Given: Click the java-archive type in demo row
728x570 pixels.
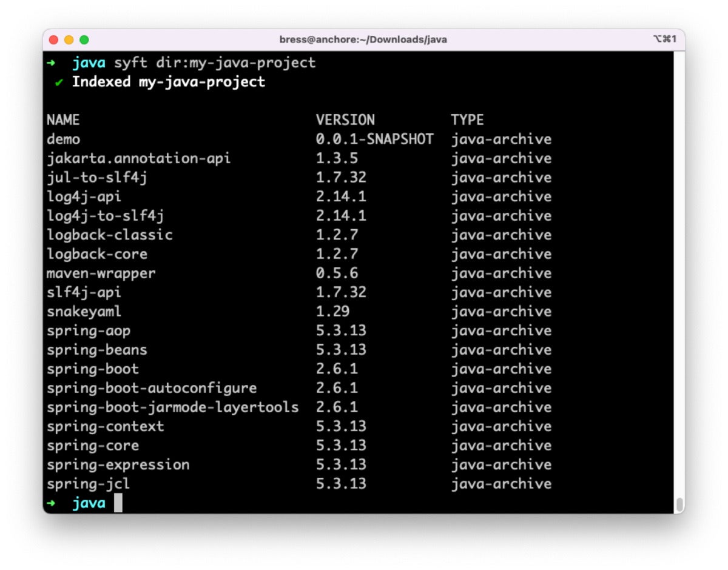Looking at the screenshot, I should click(501, 139).
